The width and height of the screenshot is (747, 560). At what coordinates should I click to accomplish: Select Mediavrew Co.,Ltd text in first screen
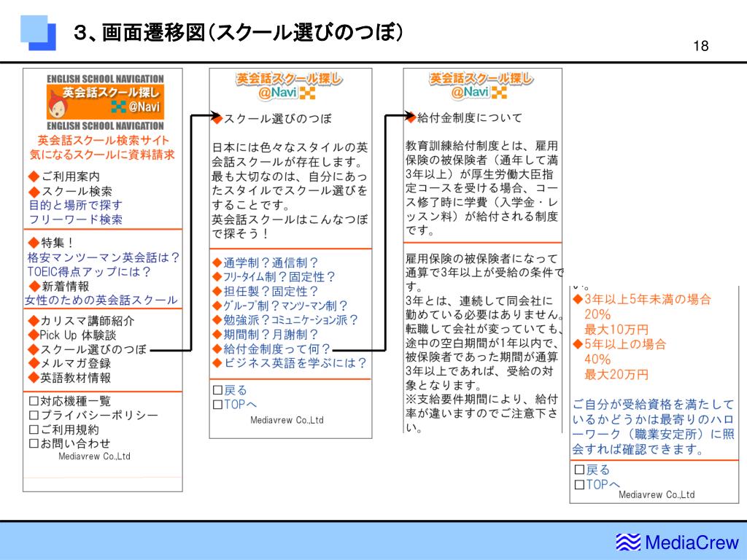point(94,456)
